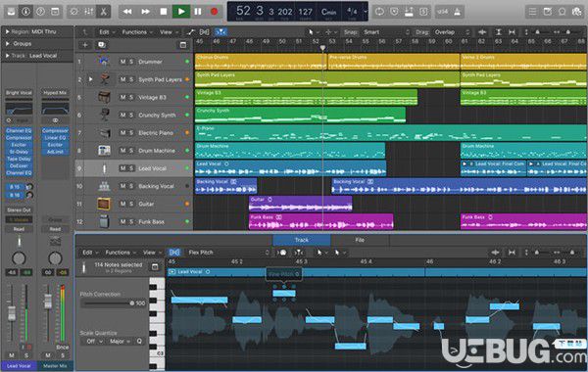Mute the Drummer track
The width and height of the screenshot is (588, 372).
122,62
